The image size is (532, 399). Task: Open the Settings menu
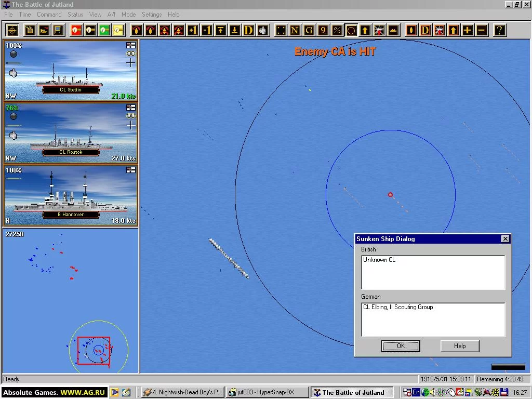click(x=152, y=14)
